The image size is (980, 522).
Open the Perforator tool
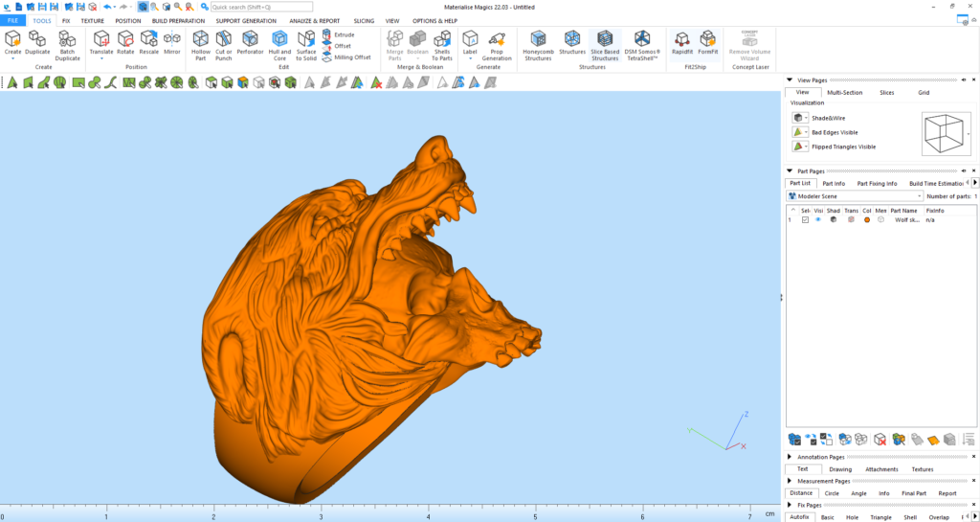(250, 44)
